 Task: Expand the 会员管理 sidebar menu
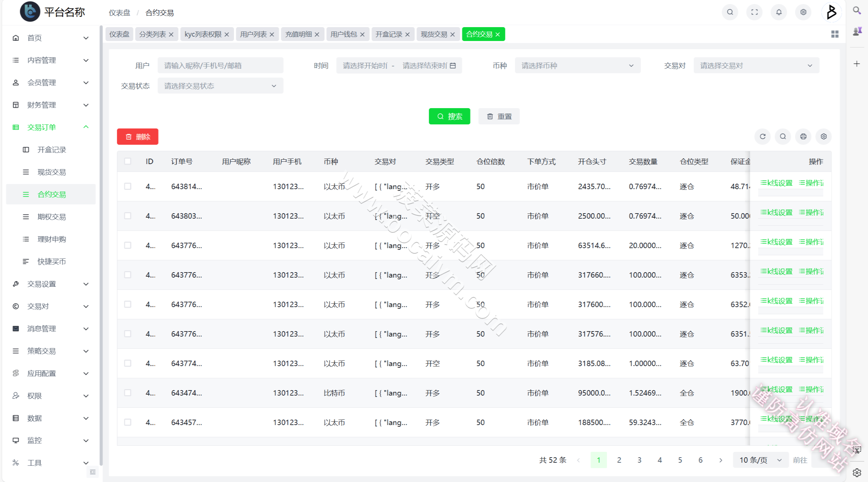pyautogui.click(x=51, y=83)
